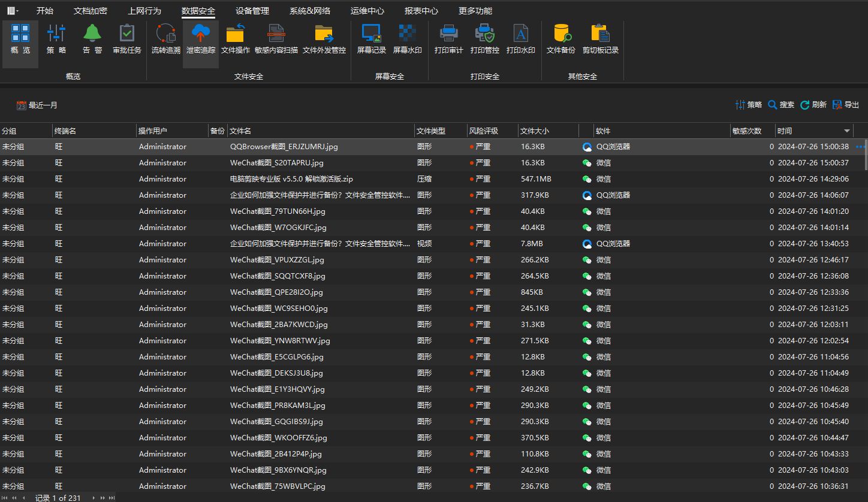Select file WeChat截图_S20TAPRU.jpg
Viewport: 868px width, 502px height.
point(276,163)
